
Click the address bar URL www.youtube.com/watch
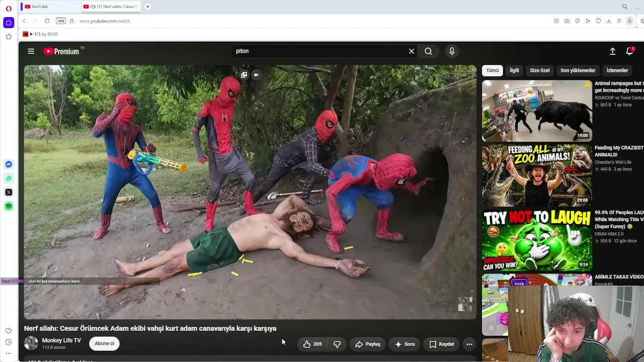105,21
